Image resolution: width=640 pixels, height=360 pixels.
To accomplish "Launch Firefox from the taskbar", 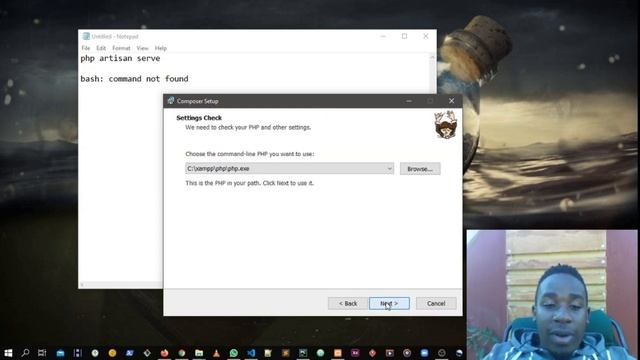I will tap(164, 353).
